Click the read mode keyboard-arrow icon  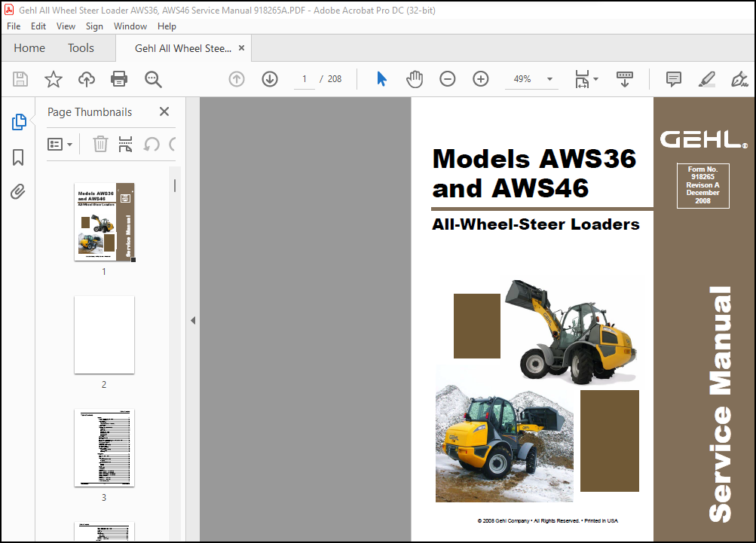[624, 79]
